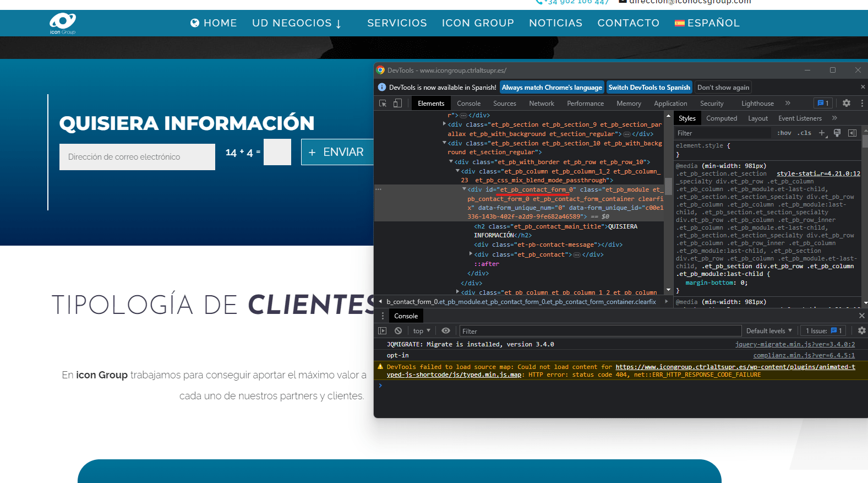Viewport: 868px width, 483px height.
Task: Click the Styles Filter input field
Action: tap(724, 133)
